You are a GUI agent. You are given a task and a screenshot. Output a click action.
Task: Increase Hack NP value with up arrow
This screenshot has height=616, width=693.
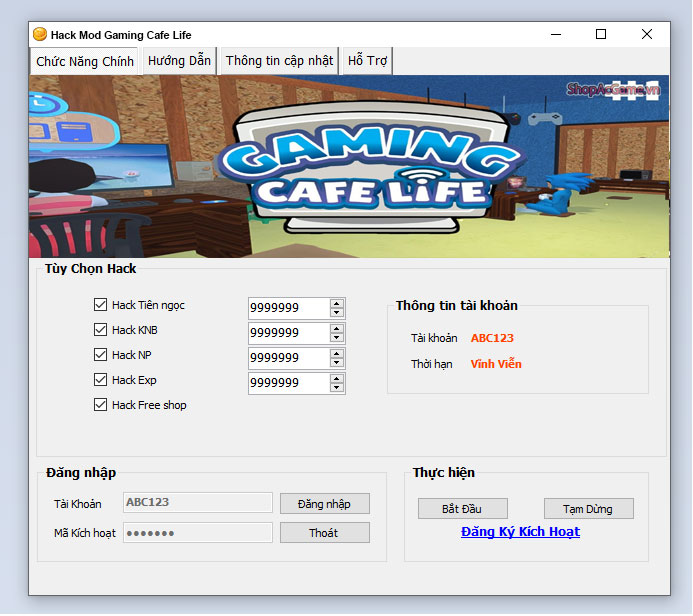[x=337, y=354]
